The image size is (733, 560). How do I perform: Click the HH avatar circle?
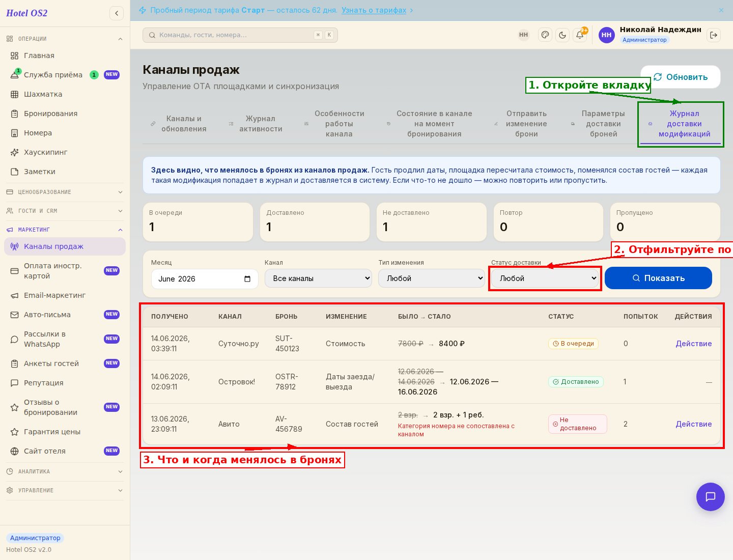tap(606, 35)
